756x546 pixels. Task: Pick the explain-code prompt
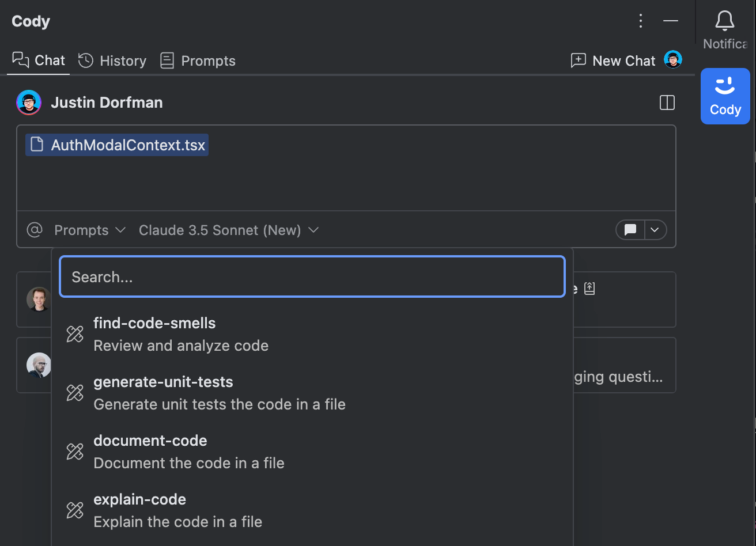click(x=312, y=510)
